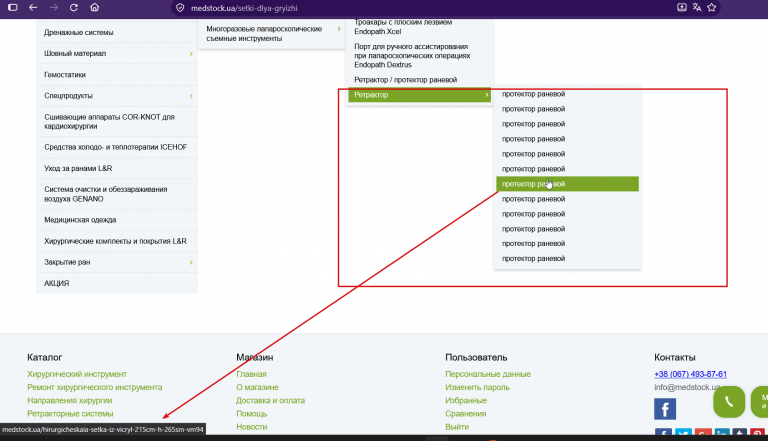Click the large Facebook icon under Контакты
Image resolution: width=768 pixels, height=441 pixels.
tap(665, 409)
